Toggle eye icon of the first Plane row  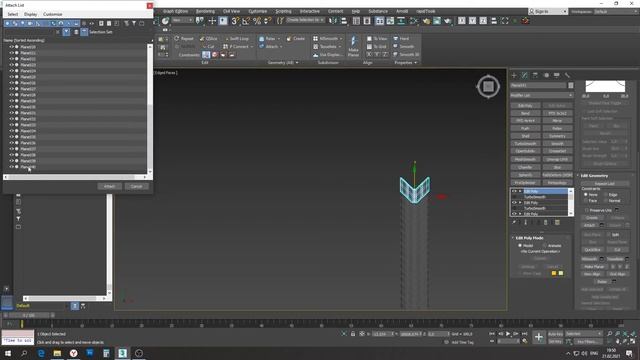pos(11,47)
